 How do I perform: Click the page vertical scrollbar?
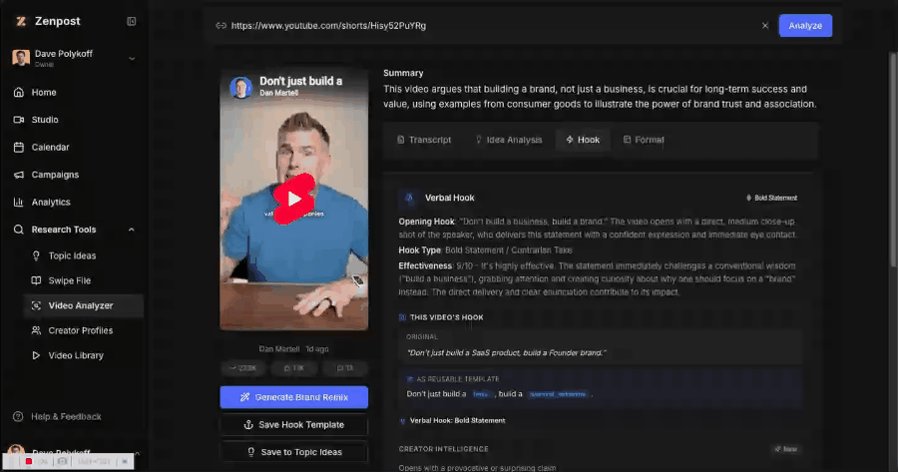(x=892, y=159)
